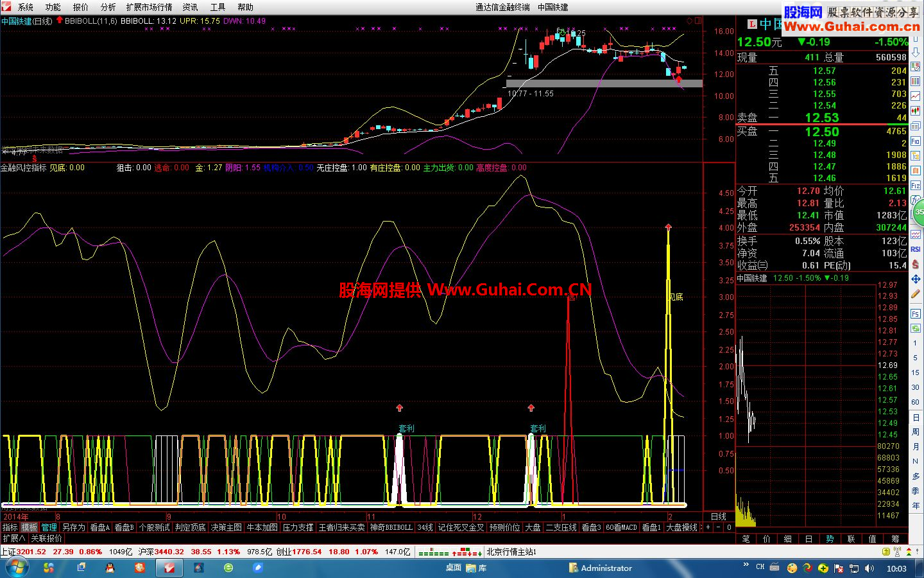924x578 pixels.
Task: Select the 大盘操线 template
Action: pyautogui.click(x=681, y=527)
